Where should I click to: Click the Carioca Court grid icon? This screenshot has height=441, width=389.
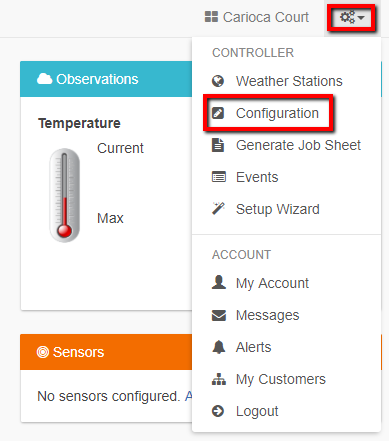pyautogui.click(x=211, y=17)
